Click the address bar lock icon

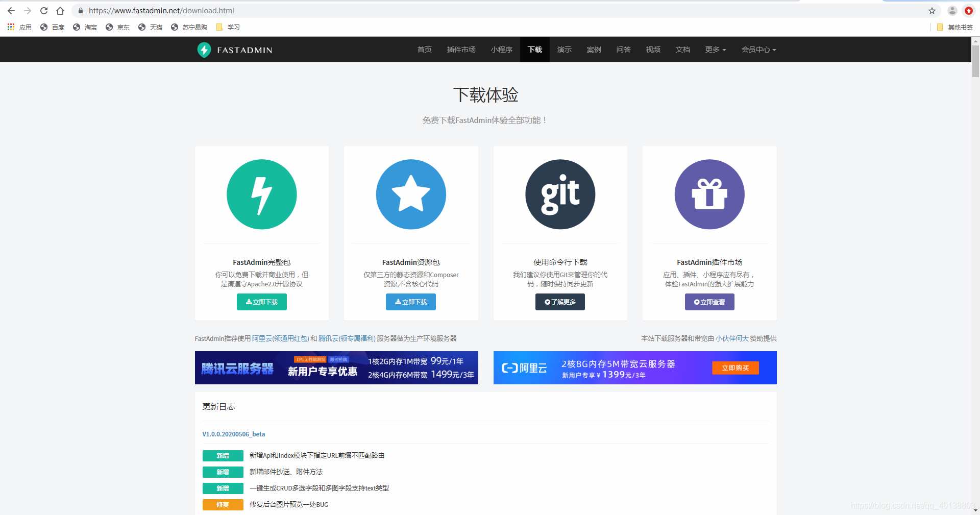point(80,11)
